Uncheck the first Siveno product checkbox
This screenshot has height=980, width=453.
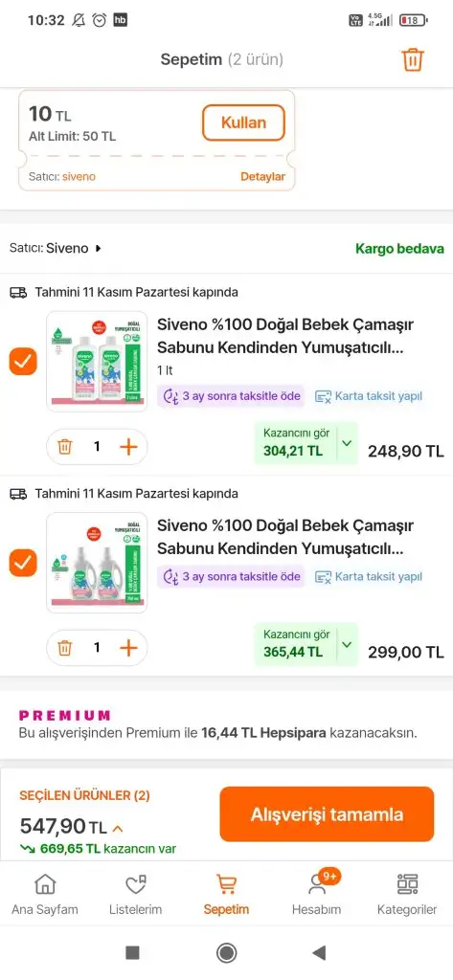click(x=23, y=361)
